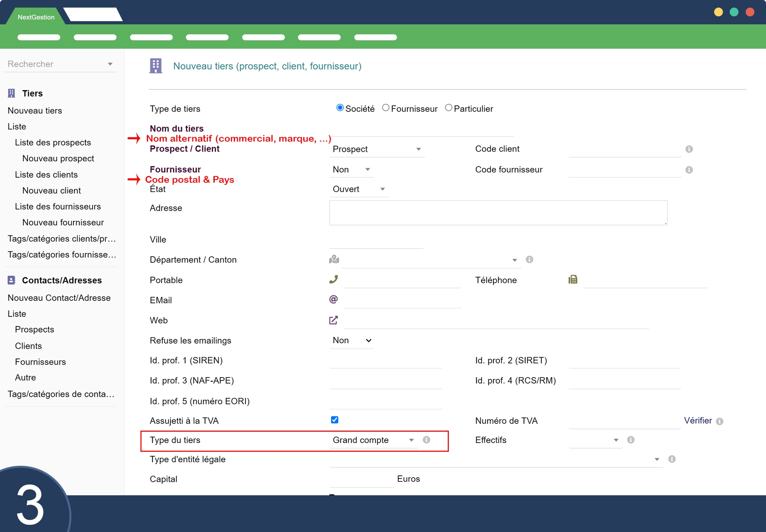Click the phone icon beside Portable field
Image resolution: width=766 pixels, height=532 pixels.
click(x=334, y=279)
